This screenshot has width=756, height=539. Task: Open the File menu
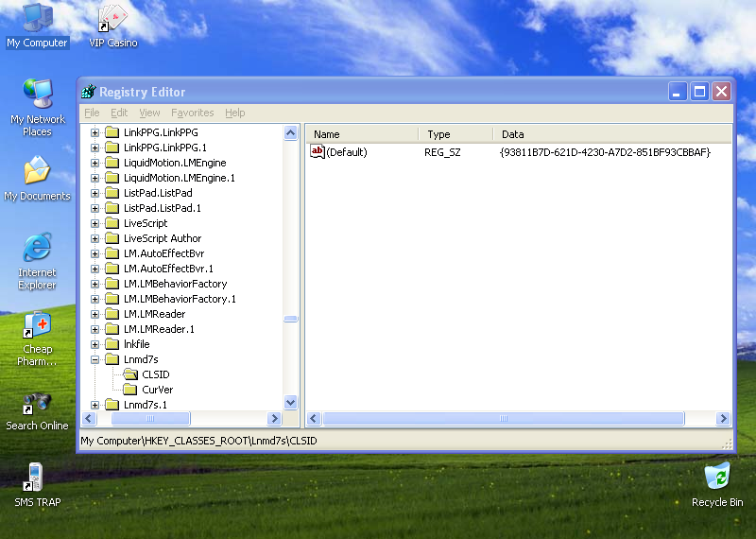coord(92,113)
